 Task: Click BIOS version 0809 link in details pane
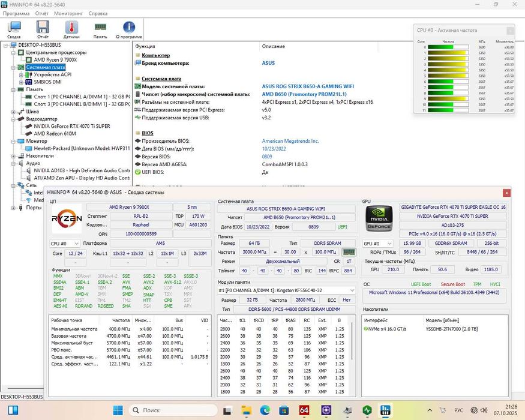267,157
